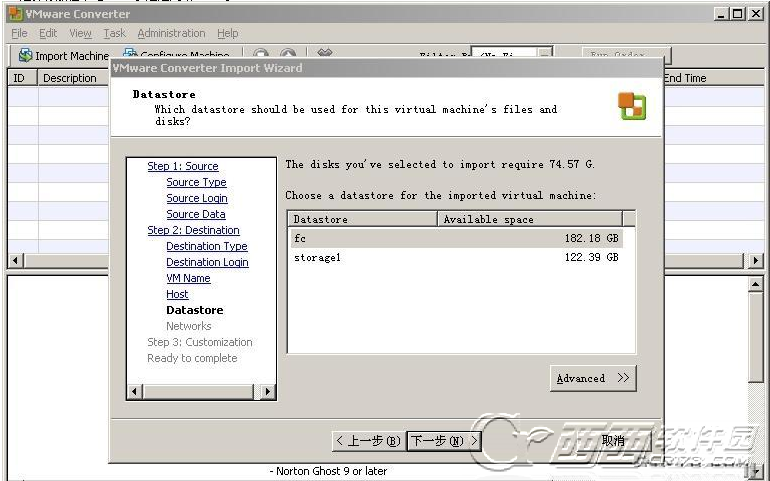Click the 下一步(N) next button
The image size is (770, 481).
pyautogui.click(x=444, y=441)
